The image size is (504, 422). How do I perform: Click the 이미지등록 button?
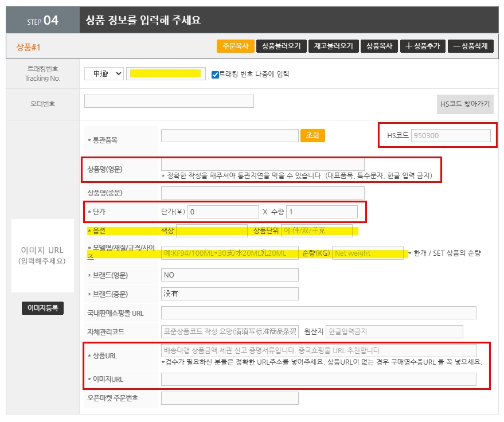pos(42,308)
